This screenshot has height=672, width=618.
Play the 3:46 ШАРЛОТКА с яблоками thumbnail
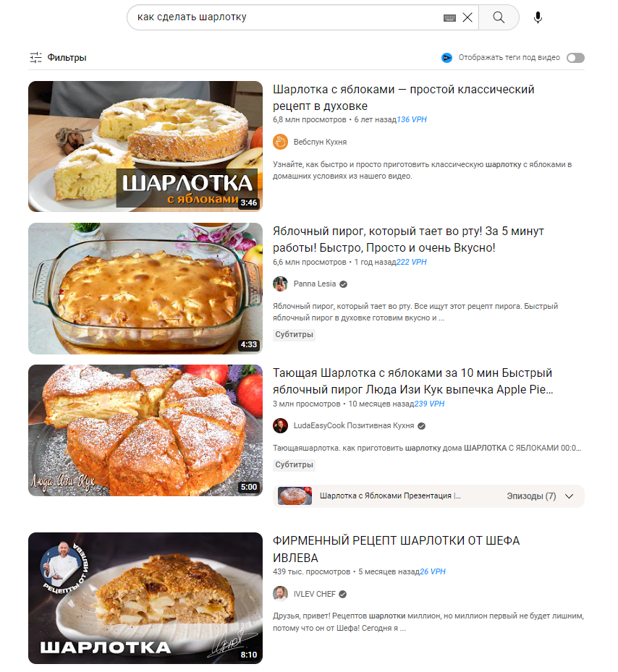[145, 147]
